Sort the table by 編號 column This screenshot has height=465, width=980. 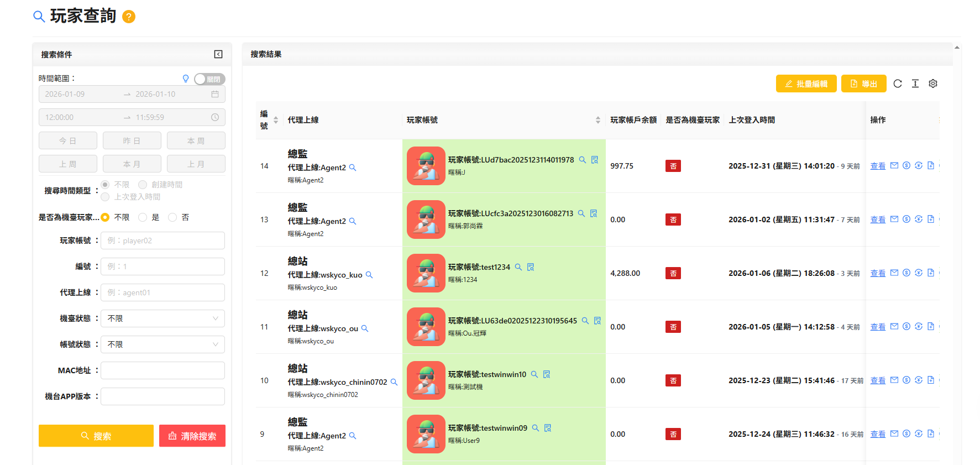(276, 120)
